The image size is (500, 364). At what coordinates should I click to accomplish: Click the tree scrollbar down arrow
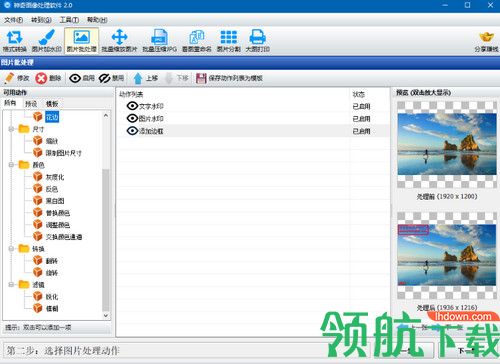(x=106, y=315)
